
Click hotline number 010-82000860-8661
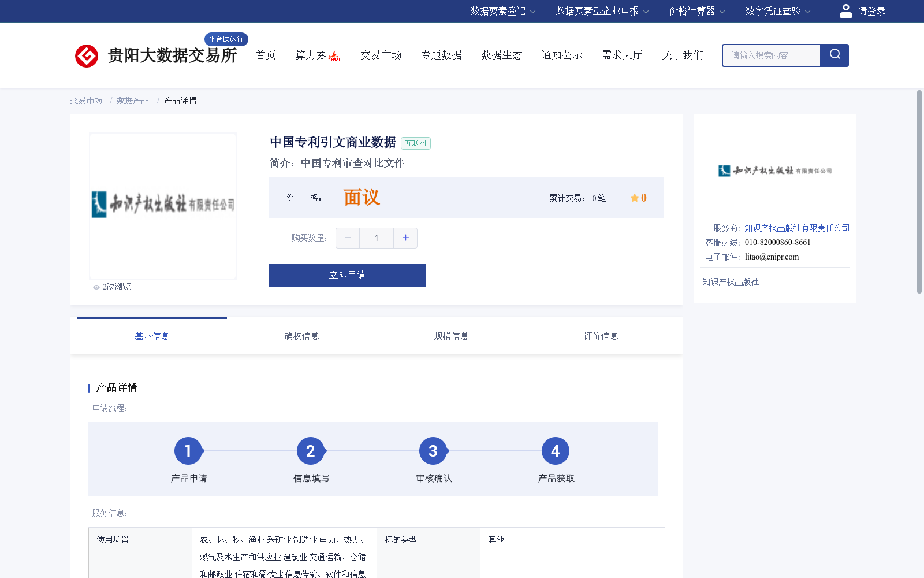[x=778, y=243]
